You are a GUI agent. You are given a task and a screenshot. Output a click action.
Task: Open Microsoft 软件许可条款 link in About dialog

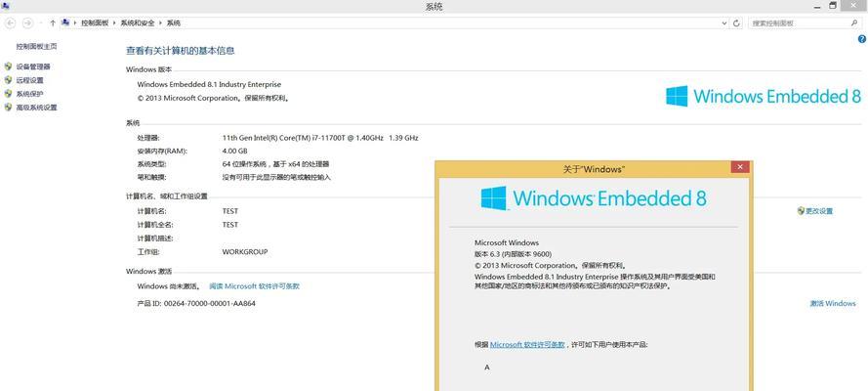pyautogui.click(x=527, y=344)
